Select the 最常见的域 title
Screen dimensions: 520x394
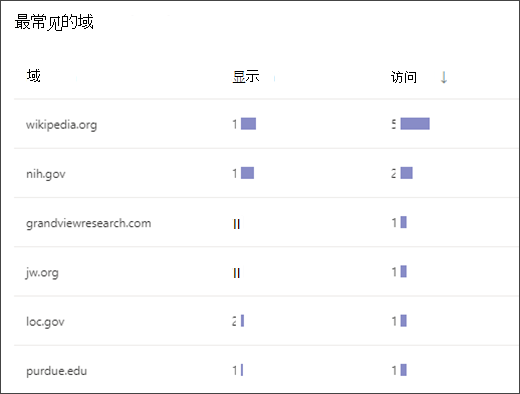coord(54,22)
